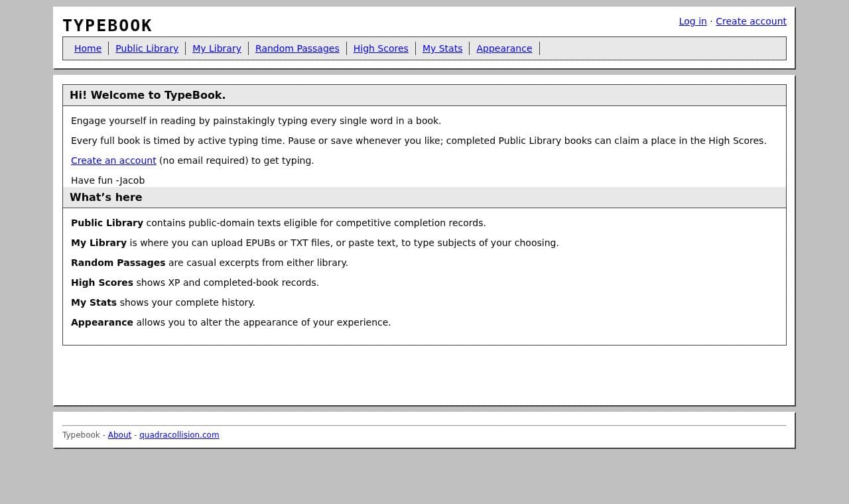The width and height of the screenshot is (849, 504).
Task: Click the bold 'Random Passages' description text
Action: pos(118,263)
